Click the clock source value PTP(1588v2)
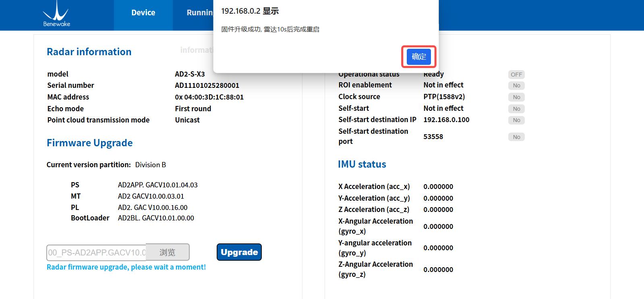This screenshot has width=644, height=299. click(x=444, y=96)
